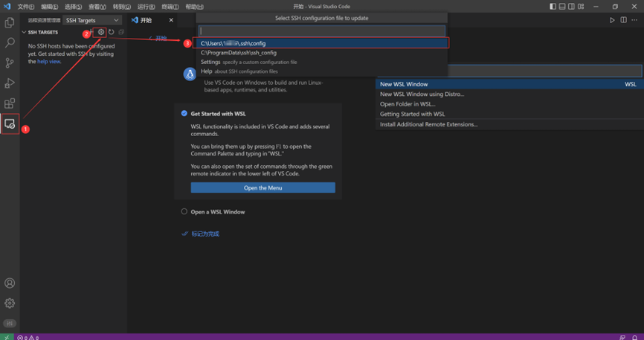Open the 查看 menu

click(97, 7)
